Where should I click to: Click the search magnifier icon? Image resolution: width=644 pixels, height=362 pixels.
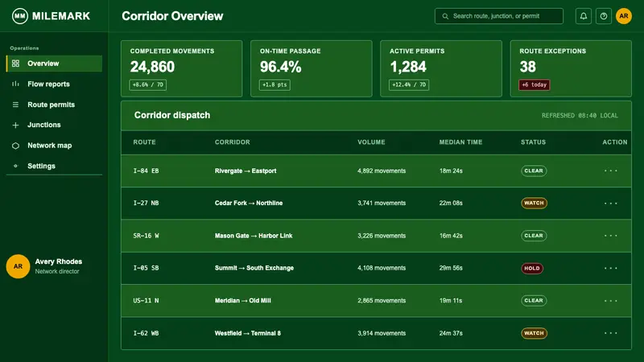click(445, 16)
